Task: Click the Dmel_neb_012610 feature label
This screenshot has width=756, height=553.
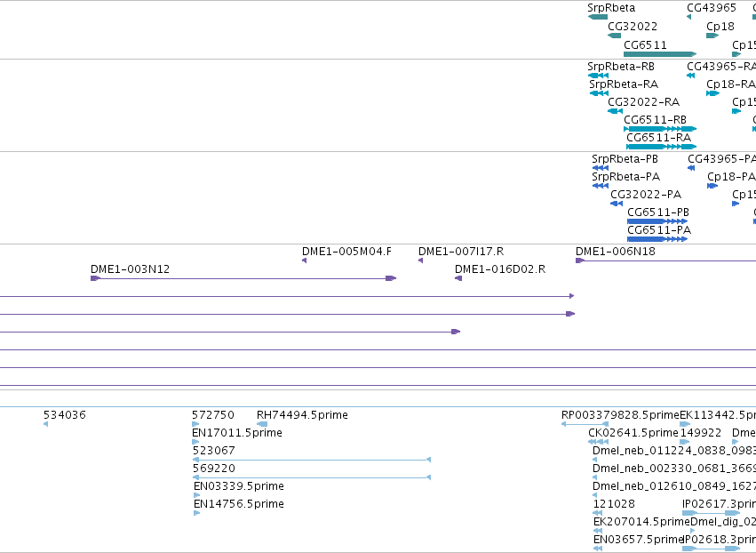Action: click(x=674, y=486)
